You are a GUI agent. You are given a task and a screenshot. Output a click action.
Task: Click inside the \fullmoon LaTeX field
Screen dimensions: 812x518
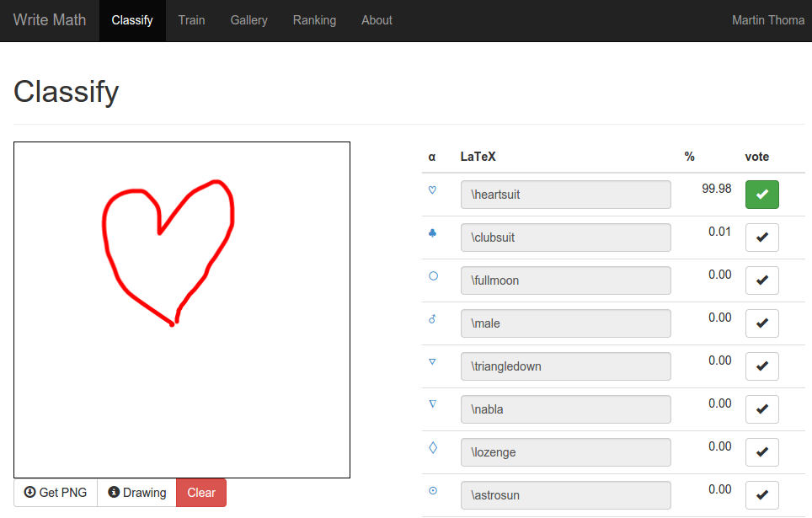565,280
